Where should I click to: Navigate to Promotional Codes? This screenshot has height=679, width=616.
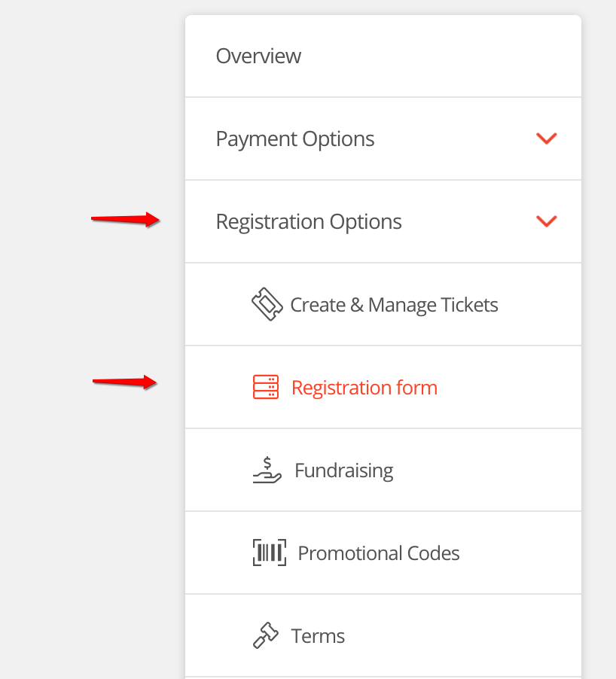click(379, 553)
